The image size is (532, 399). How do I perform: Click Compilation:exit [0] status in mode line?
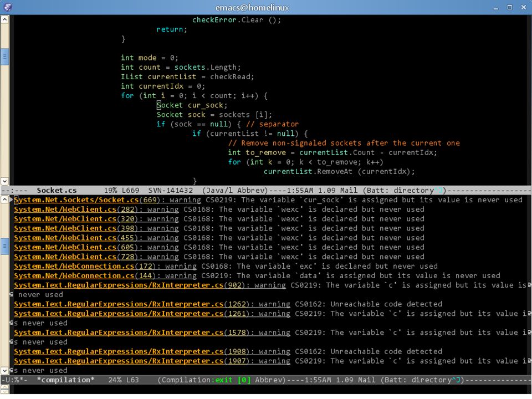click(x=206, y=380)
